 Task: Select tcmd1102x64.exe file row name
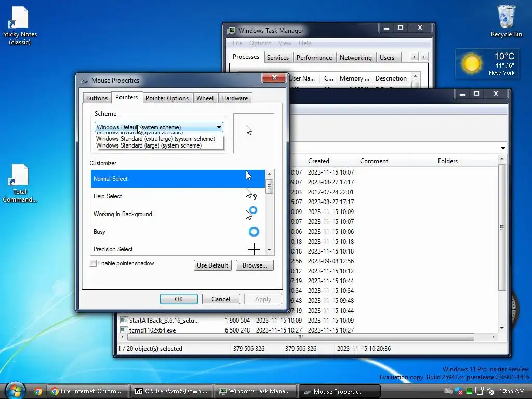[x=152, y=330]
